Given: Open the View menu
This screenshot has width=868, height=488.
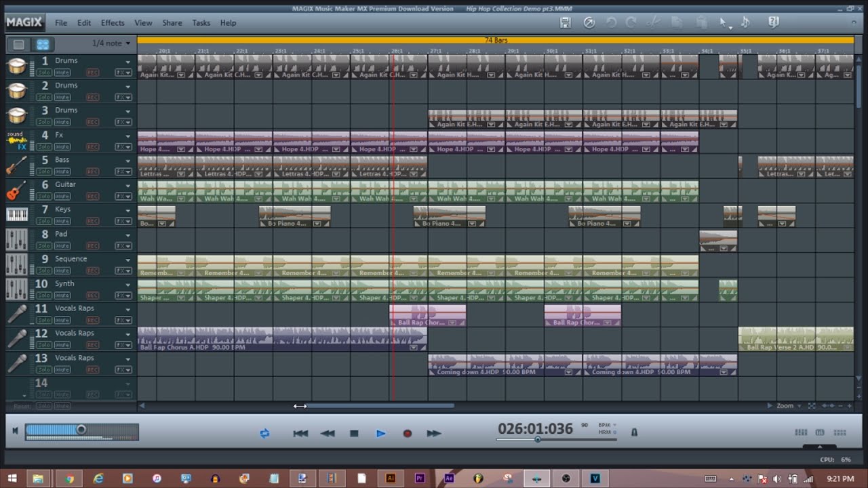Looking at the screenshot, I should (143, 23).
